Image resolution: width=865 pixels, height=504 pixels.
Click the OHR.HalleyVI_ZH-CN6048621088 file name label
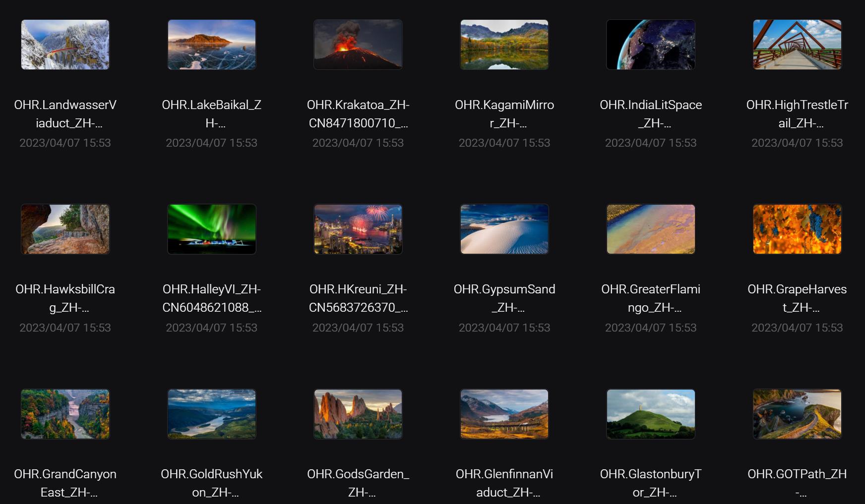point(212,298)
